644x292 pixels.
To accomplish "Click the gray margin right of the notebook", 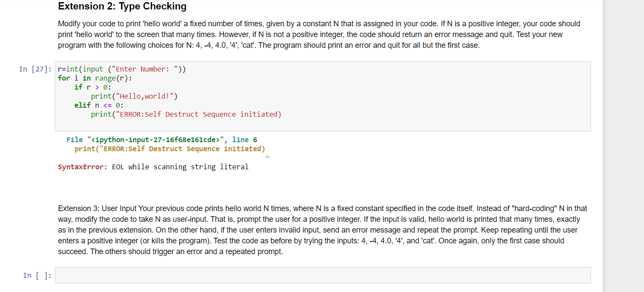I will (623, 146).
